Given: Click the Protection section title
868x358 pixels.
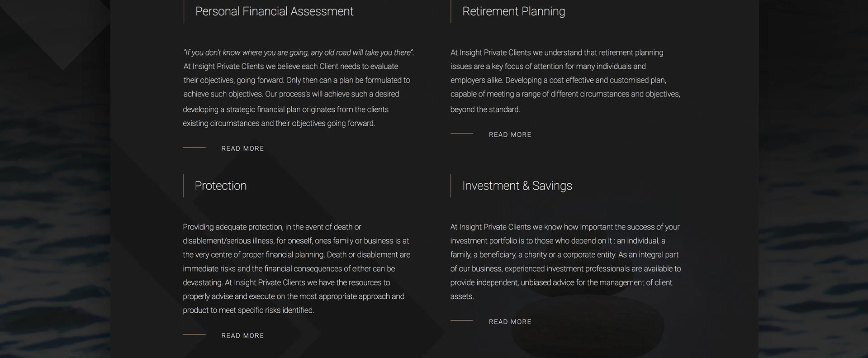Looking at the screenshot, I should 220,186.
